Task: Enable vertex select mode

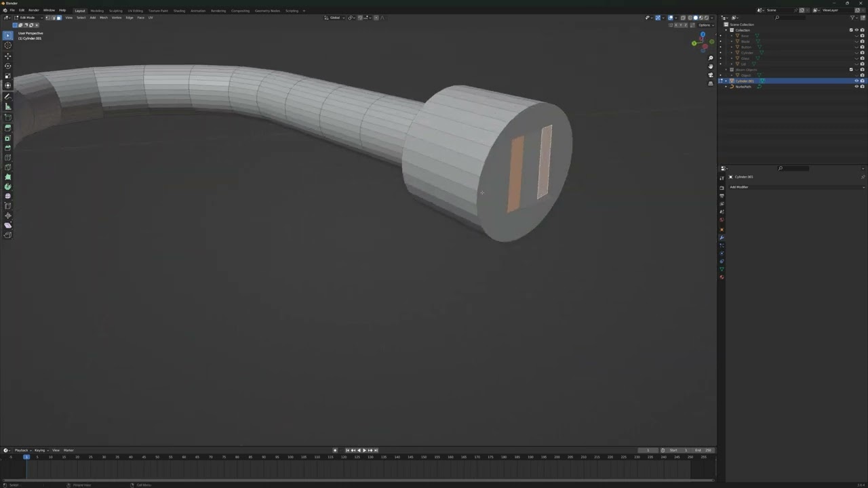Action: pos(47,18)
